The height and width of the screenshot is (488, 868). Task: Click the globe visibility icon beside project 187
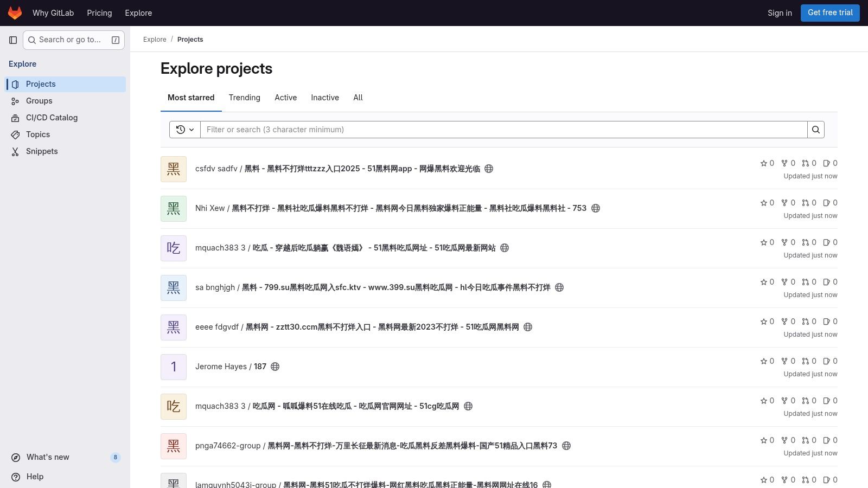(x=275, y=367)
